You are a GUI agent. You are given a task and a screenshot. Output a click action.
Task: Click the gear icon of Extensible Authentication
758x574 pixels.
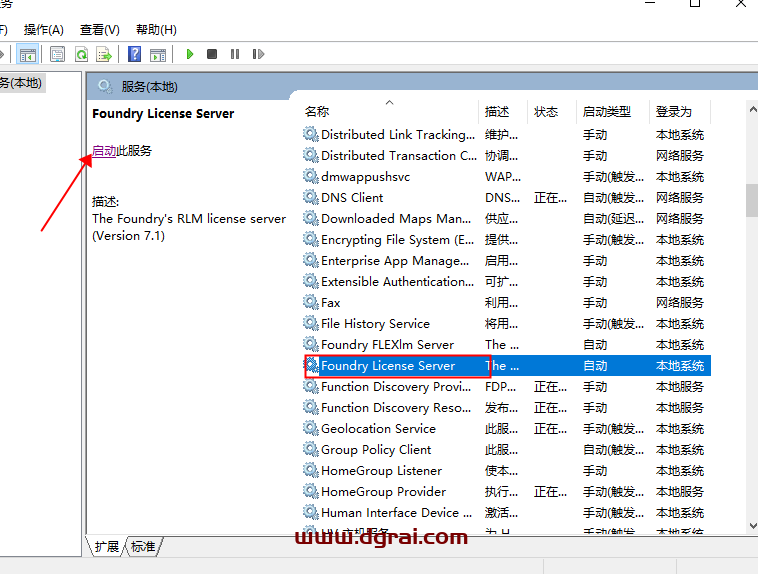310,281
